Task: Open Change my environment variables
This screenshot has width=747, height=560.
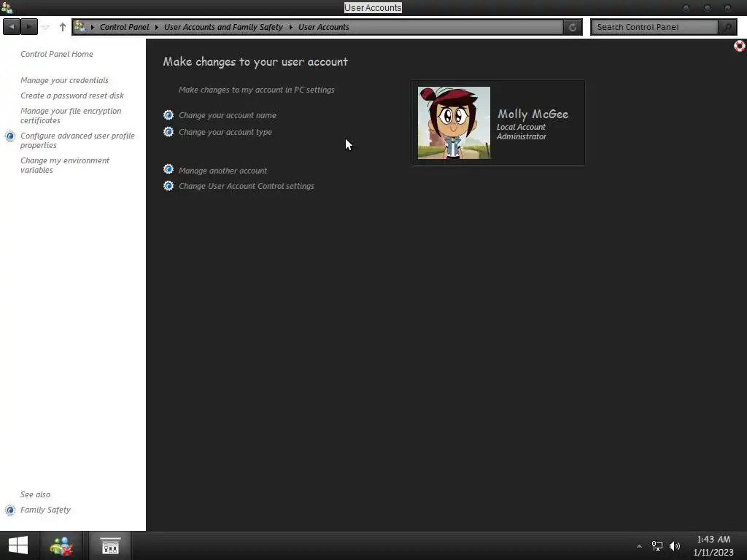Action: (65, 165)
